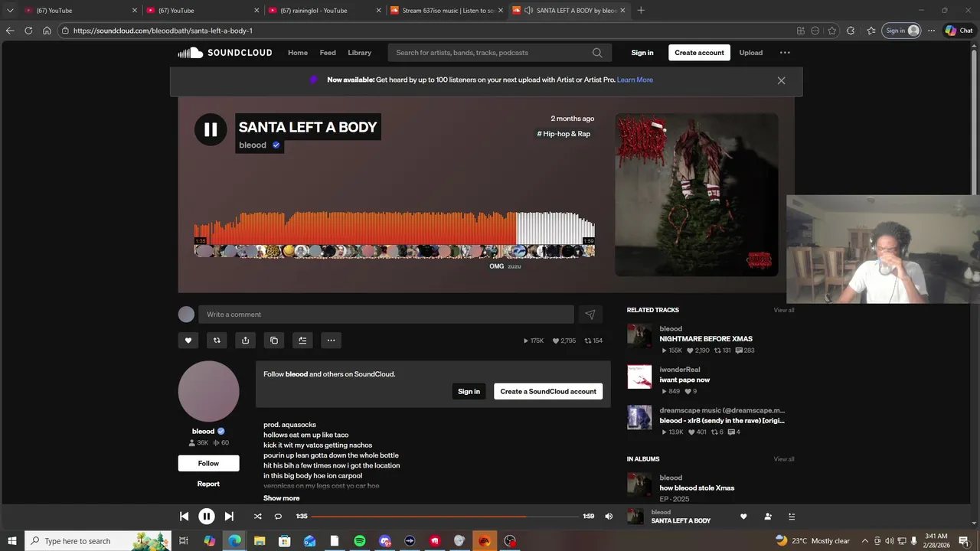Open the browser Extensions puzzle icon

point(851,31)
